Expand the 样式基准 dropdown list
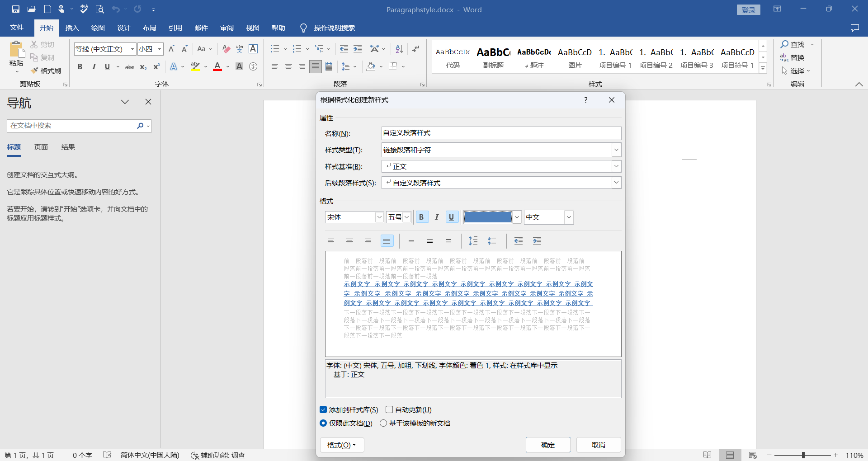This screenshot has height=461, width=868. [x=616, y=166]
